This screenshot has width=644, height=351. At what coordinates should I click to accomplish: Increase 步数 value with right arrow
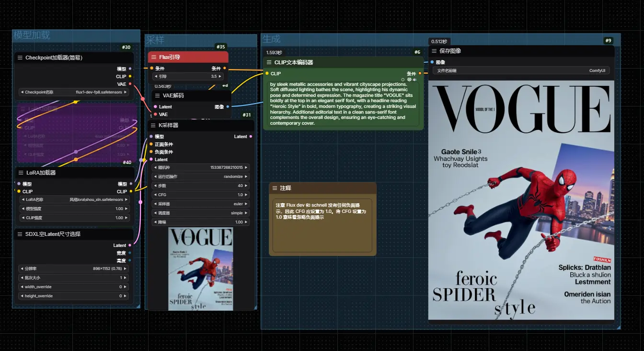tap(247, 186)
